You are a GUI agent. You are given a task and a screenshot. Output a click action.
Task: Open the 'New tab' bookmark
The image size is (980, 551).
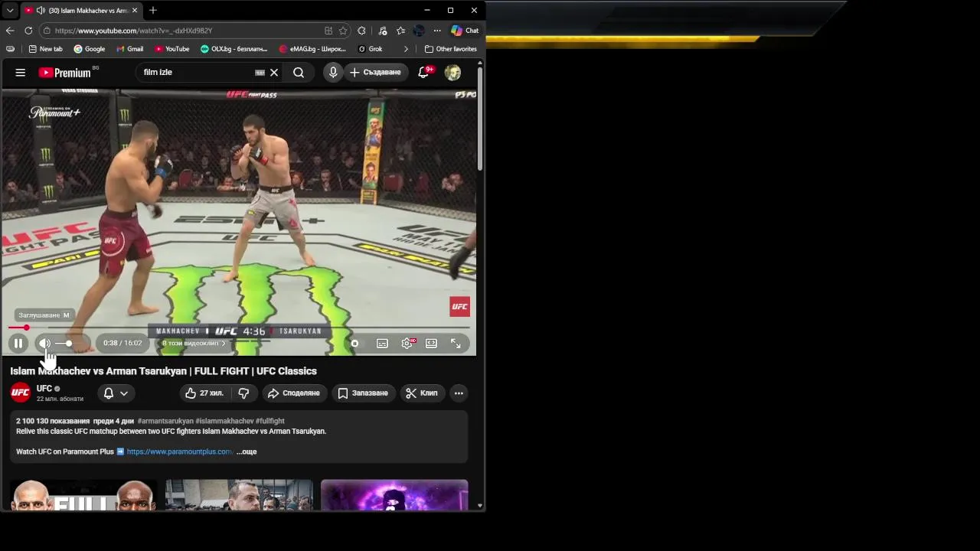coord(46,49)
